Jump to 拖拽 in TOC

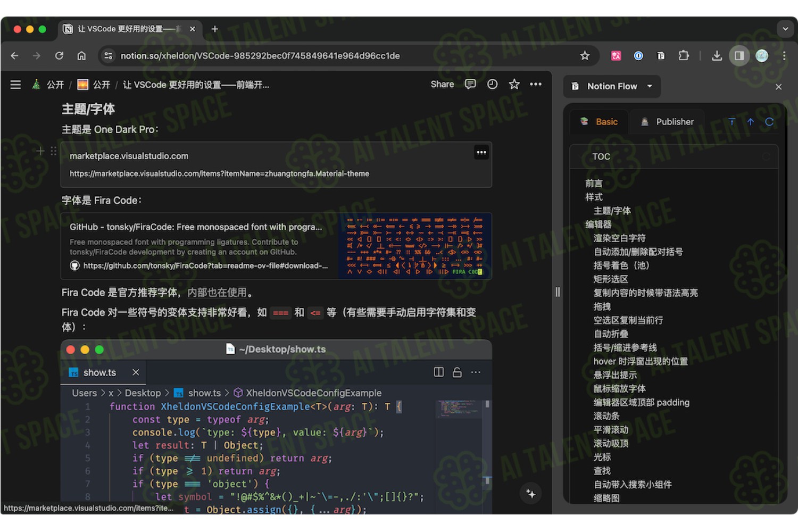pos(602,307)
